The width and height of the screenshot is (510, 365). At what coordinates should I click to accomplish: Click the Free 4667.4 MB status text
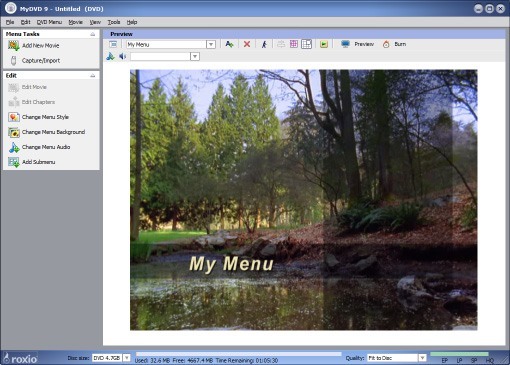[193, 361]
